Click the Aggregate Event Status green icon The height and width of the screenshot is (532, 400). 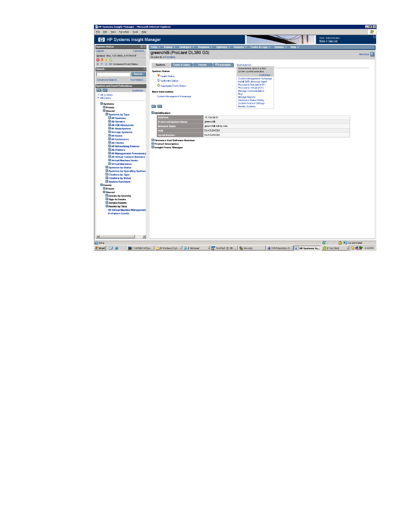(158, 85)
